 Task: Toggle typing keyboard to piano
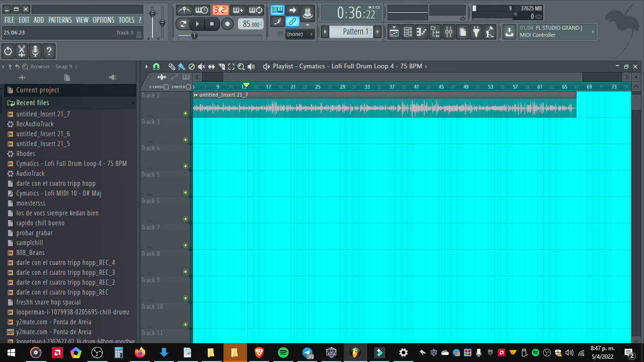click(x=278, y=9)
